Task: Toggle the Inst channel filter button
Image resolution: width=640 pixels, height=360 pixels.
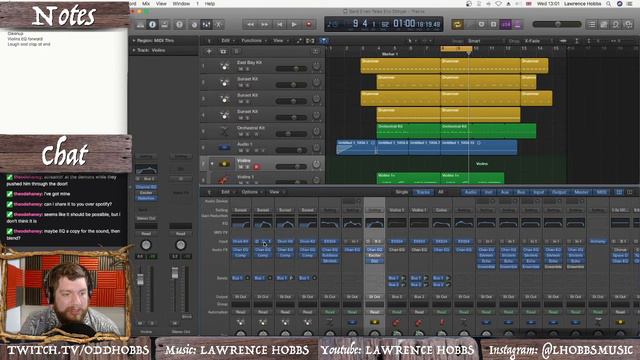Action: (488, 192)
